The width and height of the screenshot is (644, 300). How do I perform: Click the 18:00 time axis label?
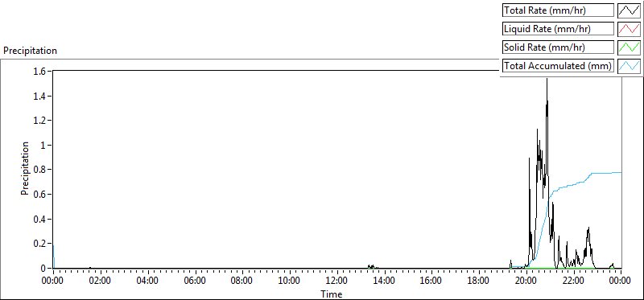pos(479,282)
